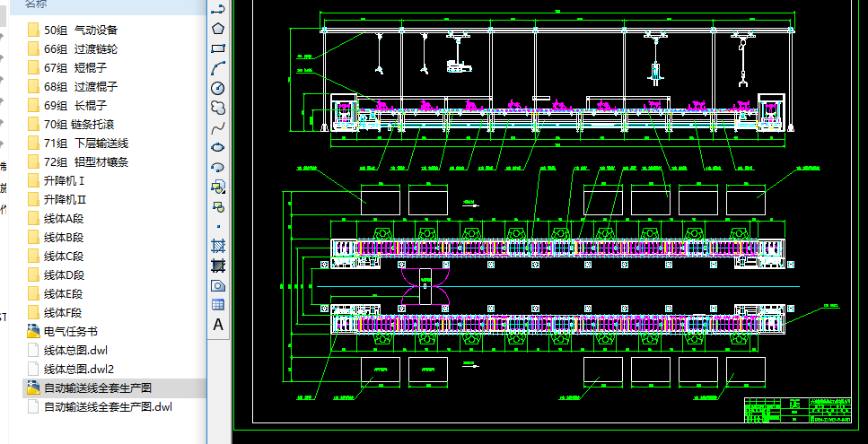868x444 pixels.
Task: Select the 70组 链条托滚 folder
Action: pyautogui.click(x=71, y=125)
